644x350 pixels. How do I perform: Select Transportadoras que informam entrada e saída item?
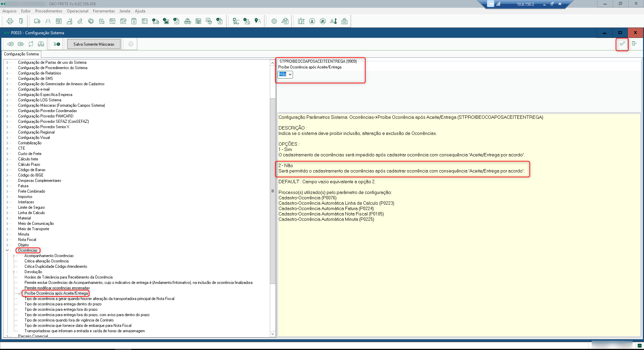point(85,331)
